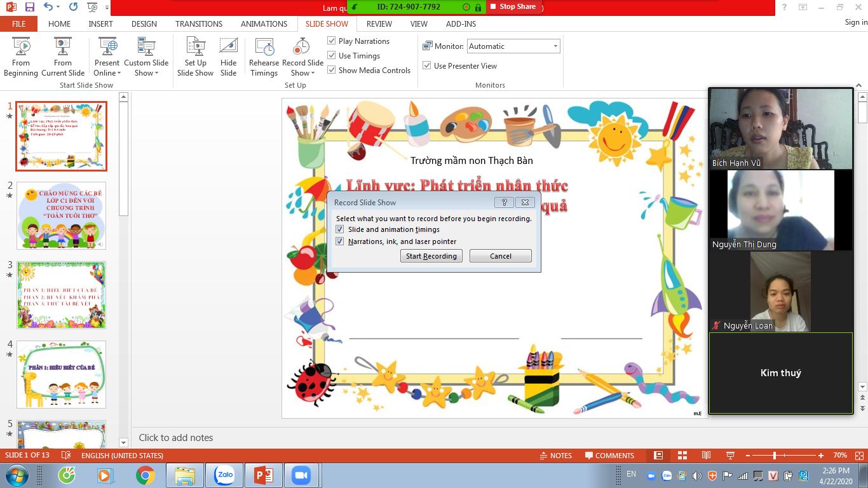Switch to the TRANSITIONS tab
The height and width of the screenshot is (488, 868).
(199, 24)
